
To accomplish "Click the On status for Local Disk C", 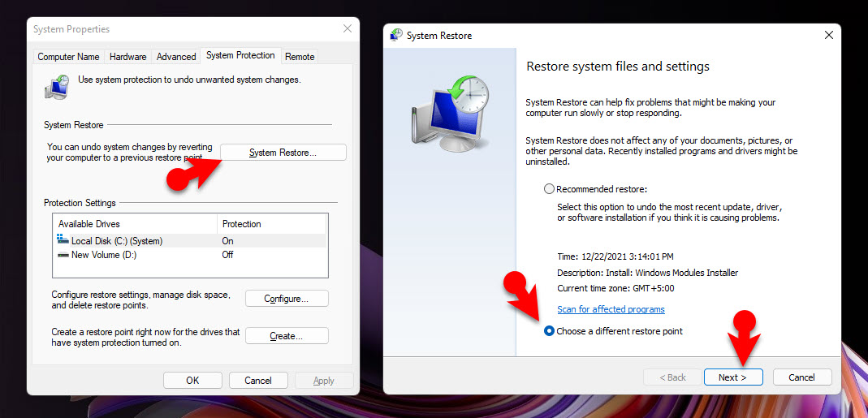I will (227, 241).
